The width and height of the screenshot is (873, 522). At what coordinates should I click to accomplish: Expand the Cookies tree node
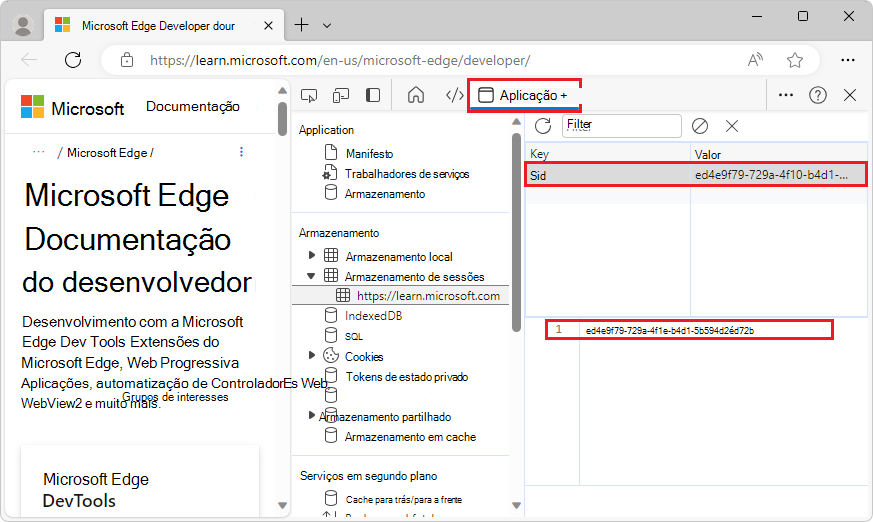(x=312, y=356)
